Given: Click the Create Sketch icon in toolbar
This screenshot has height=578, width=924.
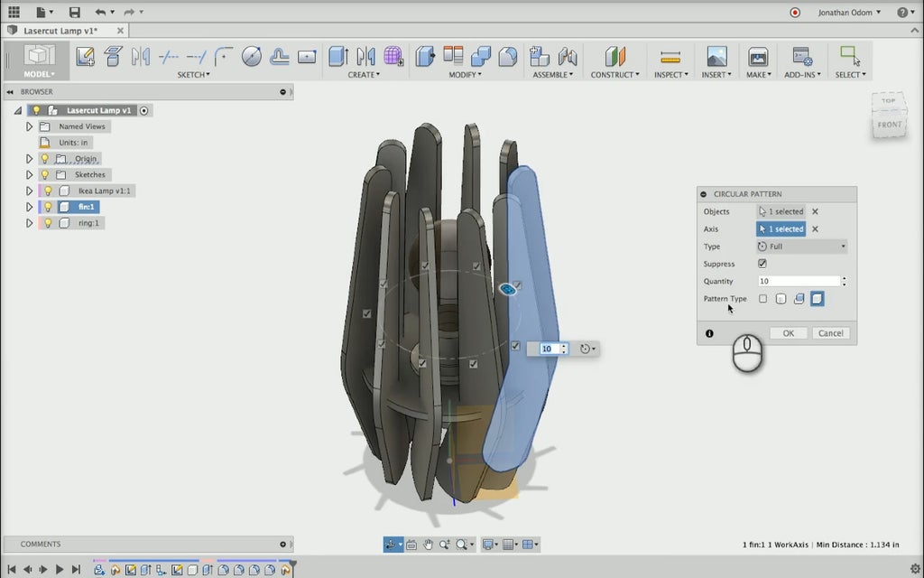Looking at the screenshot, I should (85, 56).
